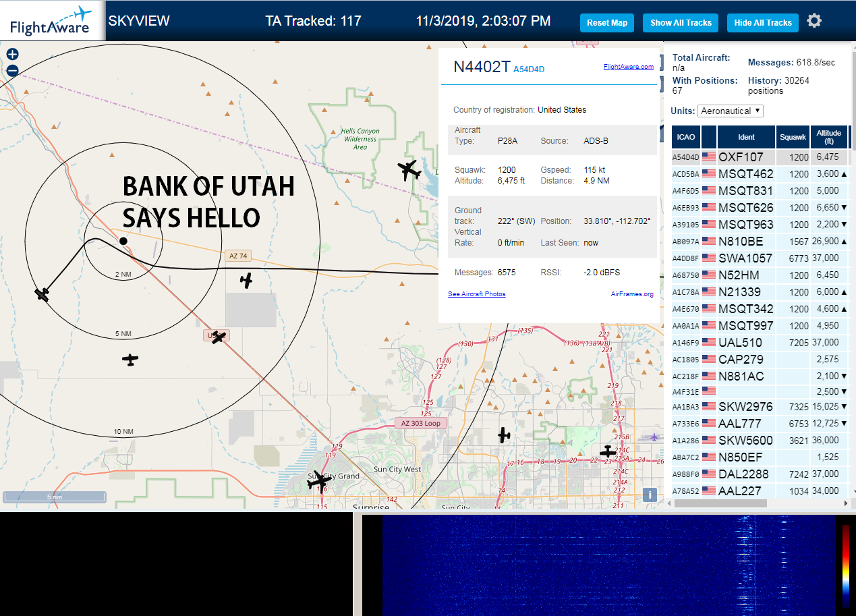Click the SKYVIEW header title
The height and width of the screenshot is (616, 856).
[x=139, y=20]
